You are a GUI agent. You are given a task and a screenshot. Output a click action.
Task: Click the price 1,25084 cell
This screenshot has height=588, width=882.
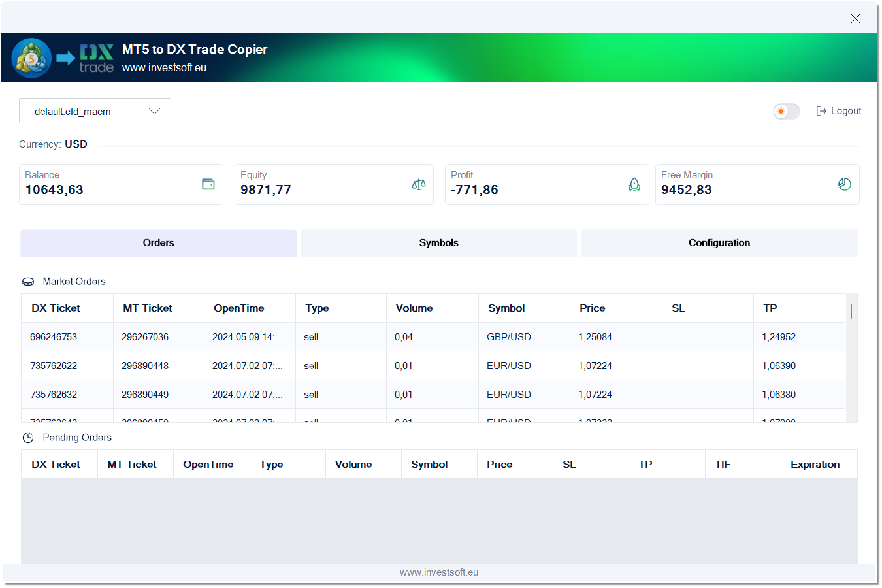pos(616,337)
